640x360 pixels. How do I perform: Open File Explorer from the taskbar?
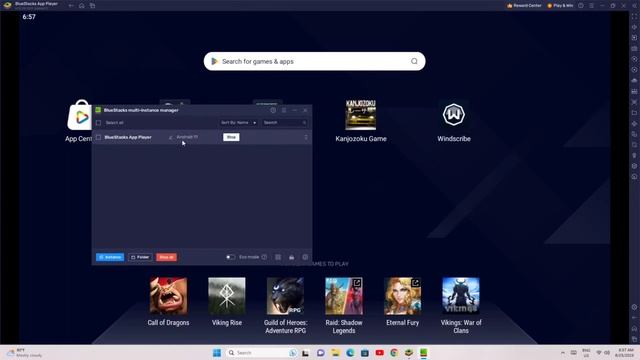335,353
